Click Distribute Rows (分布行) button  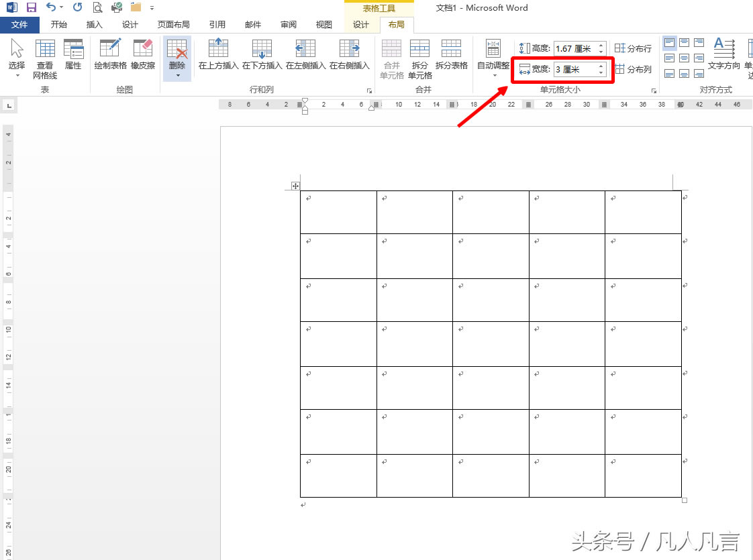tap(633, 48)
